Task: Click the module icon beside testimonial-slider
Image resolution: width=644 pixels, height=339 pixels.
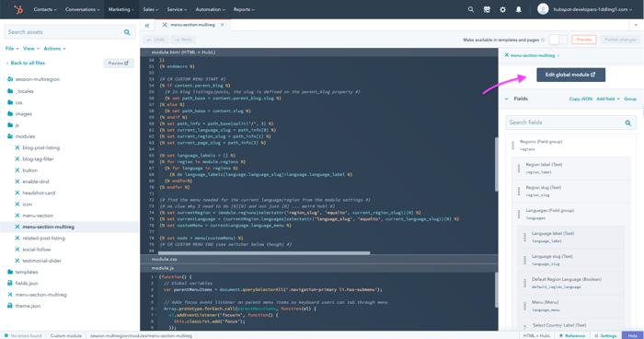Action: point(17,261)
